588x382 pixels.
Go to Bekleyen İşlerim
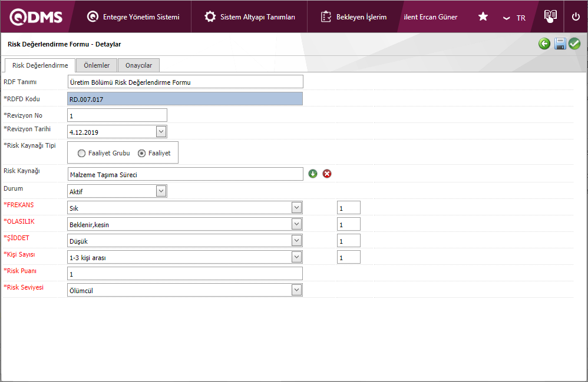click(354, 17)
